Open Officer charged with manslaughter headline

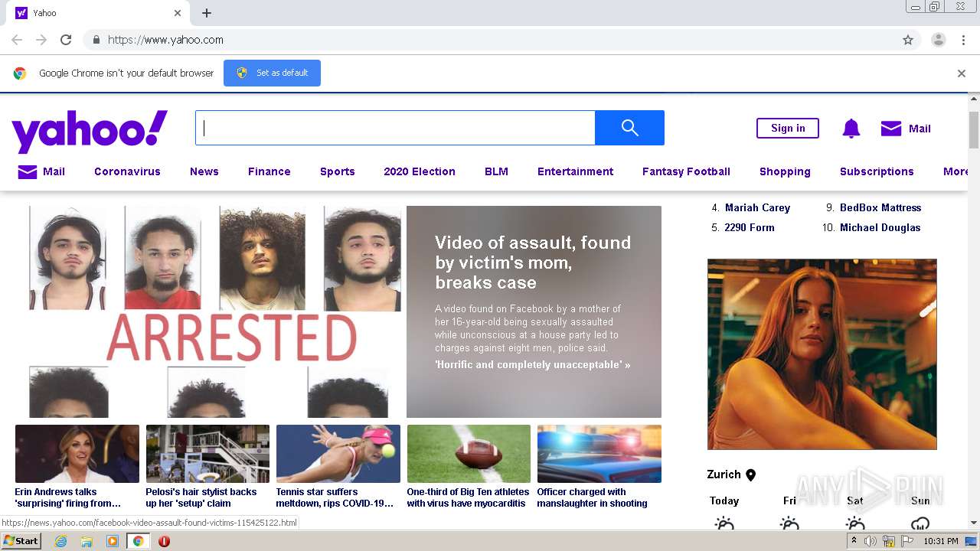[593, 497]
